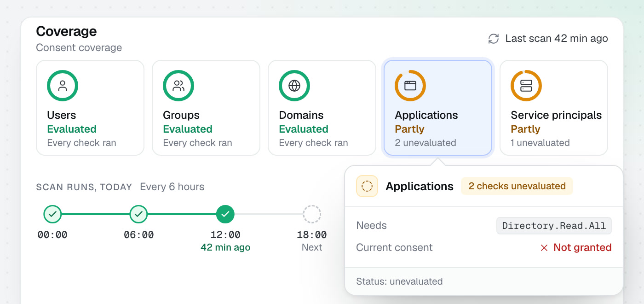
Task: Click the green '42 min ago' timeline label
Action: pyautogui.click(x=225, y=247)
